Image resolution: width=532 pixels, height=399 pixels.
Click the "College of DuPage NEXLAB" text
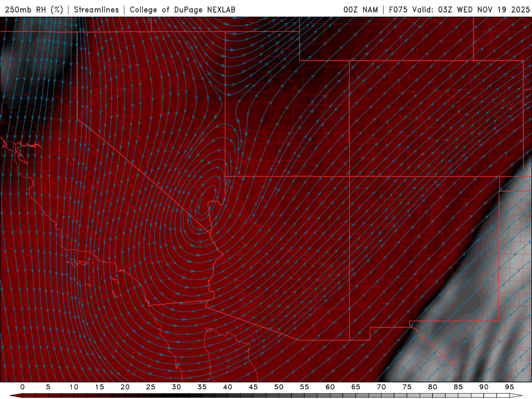coord(182,9)
